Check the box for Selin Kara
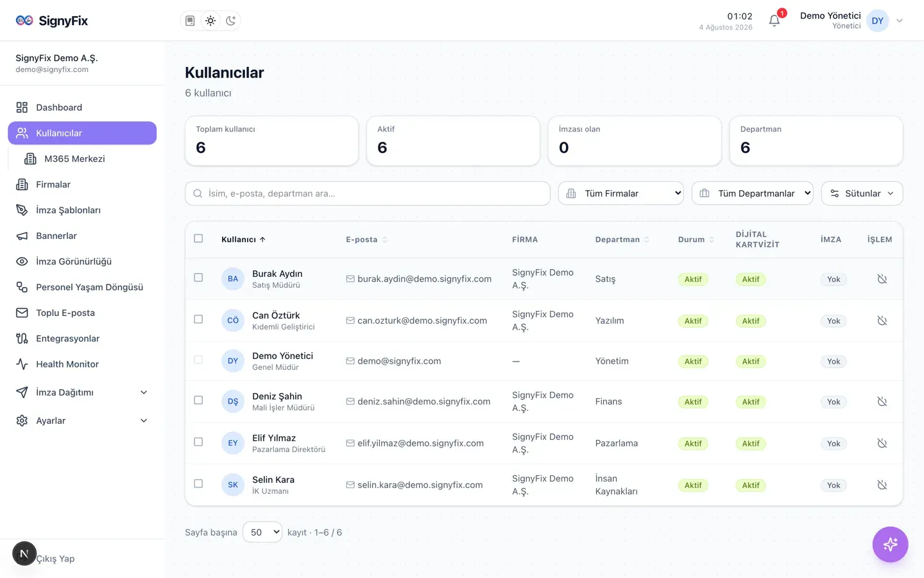The height and width of the screenshot is (578, 924). 198,484
